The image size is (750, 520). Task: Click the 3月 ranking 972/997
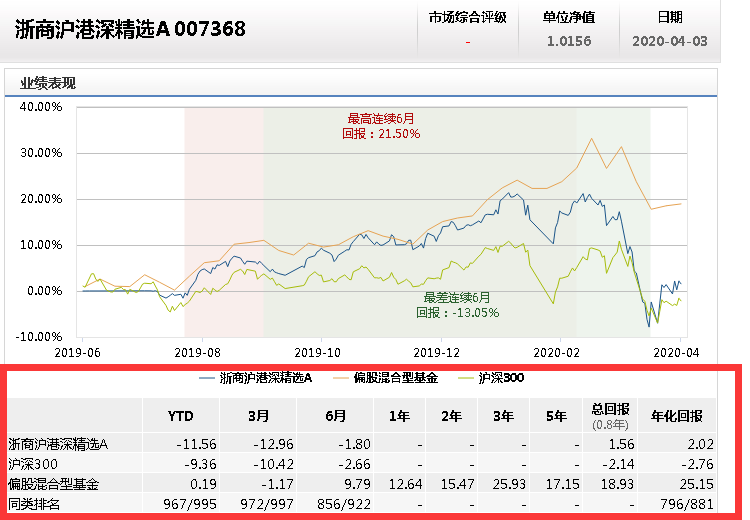click(x=267, y=504)
